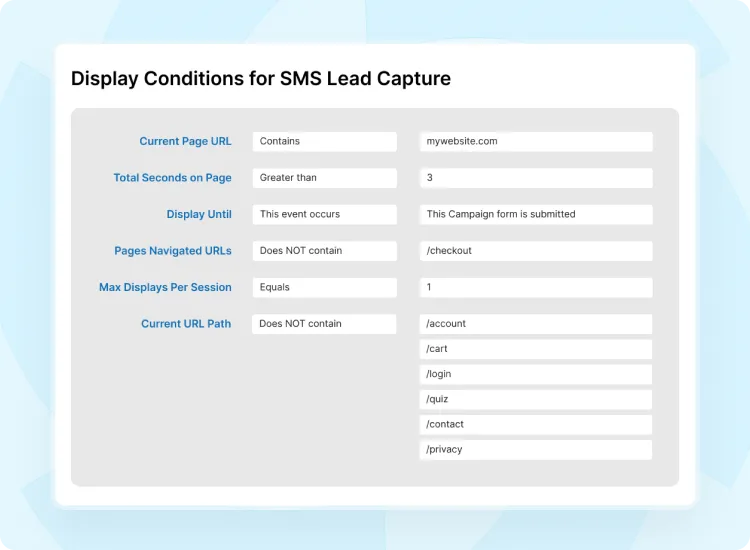750x550 pixels.
Task: Open the Greater than operator dropdown
Action: (325, 178)
